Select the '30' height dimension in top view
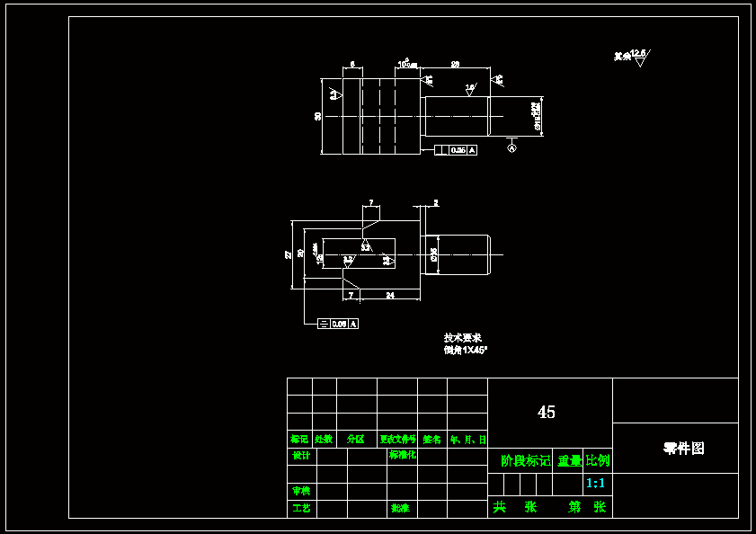 [317, 116]
